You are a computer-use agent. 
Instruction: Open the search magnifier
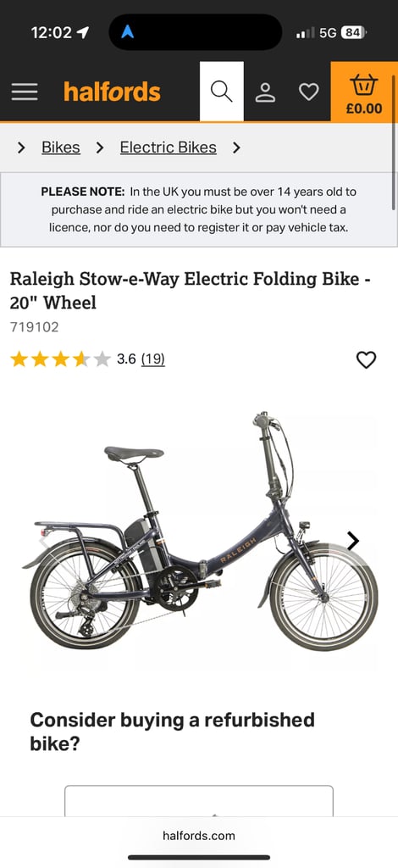click(x=221, y=92)
